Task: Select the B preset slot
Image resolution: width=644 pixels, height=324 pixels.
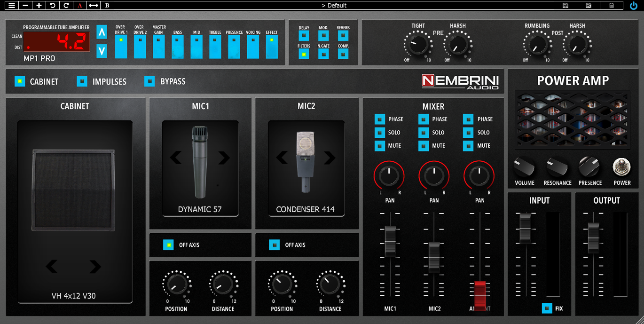Action: pyautogui.click(x=106, y=5)
